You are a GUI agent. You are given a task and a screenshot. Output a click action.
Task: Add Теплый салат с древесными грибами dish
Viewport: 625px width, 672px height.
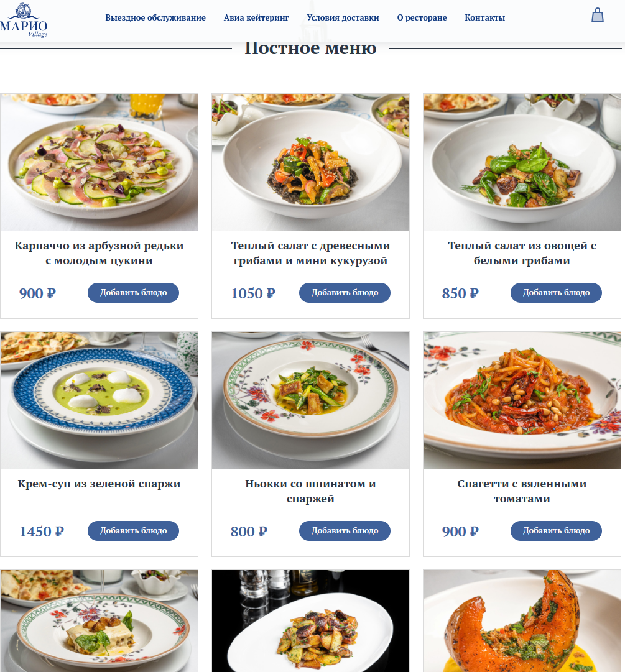(x=345, y=293)
